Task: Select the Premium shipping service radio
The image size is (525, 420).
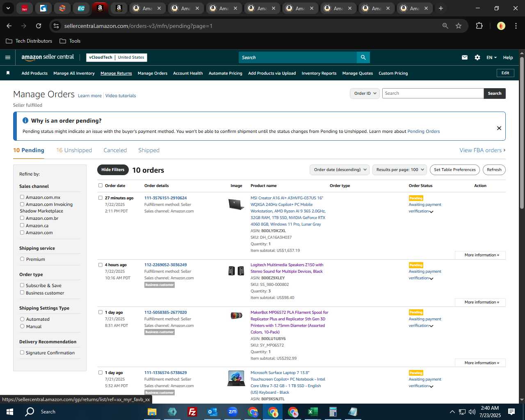Action: click(22, 259)
